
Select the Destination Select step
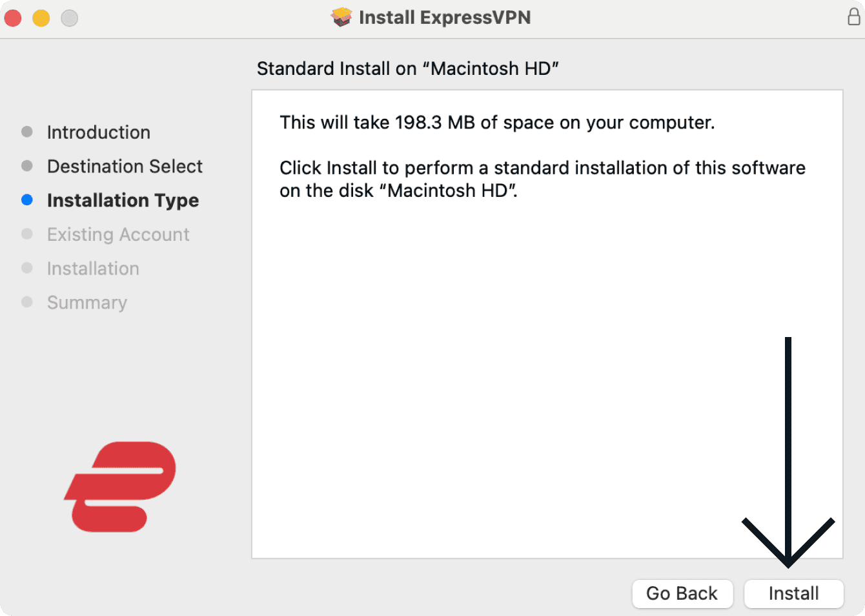point(125,167)
